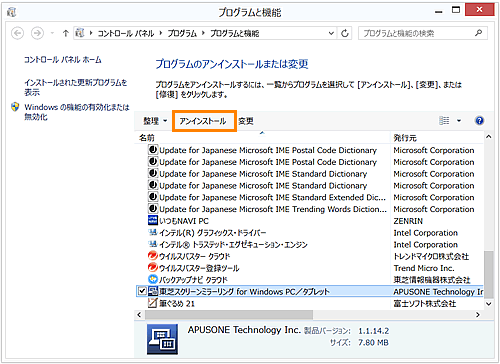Click the window title bar icon
500x364 pixels.
tap(12, 13)
